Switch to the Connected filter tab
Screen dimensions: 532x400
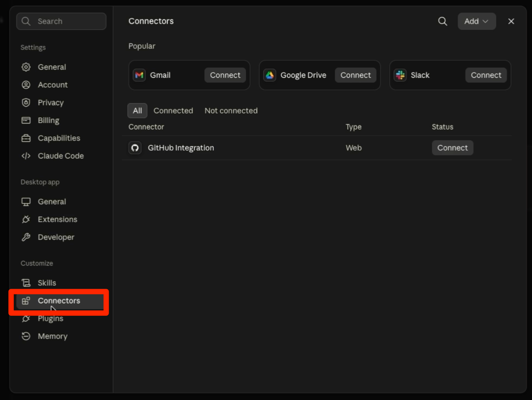coord(173,110)
